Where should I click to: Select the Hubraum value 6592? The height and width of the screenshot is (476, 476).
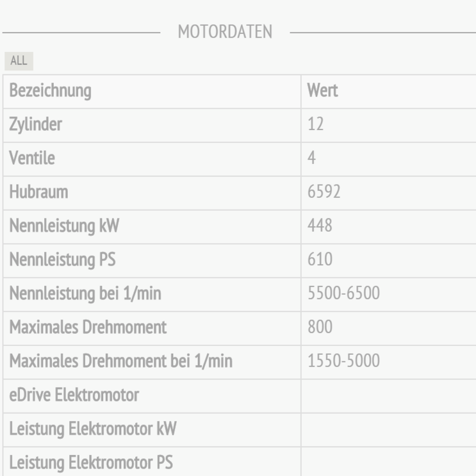click(324, 193)
